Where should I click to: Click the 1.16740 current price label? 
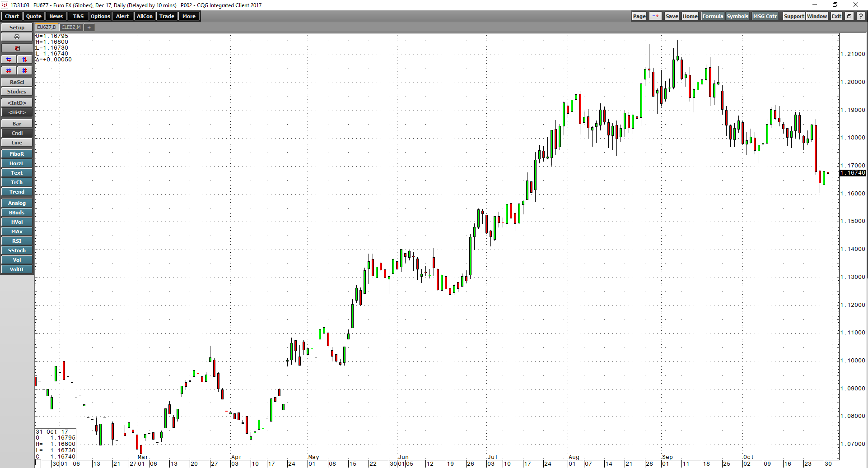pos(853,173)
